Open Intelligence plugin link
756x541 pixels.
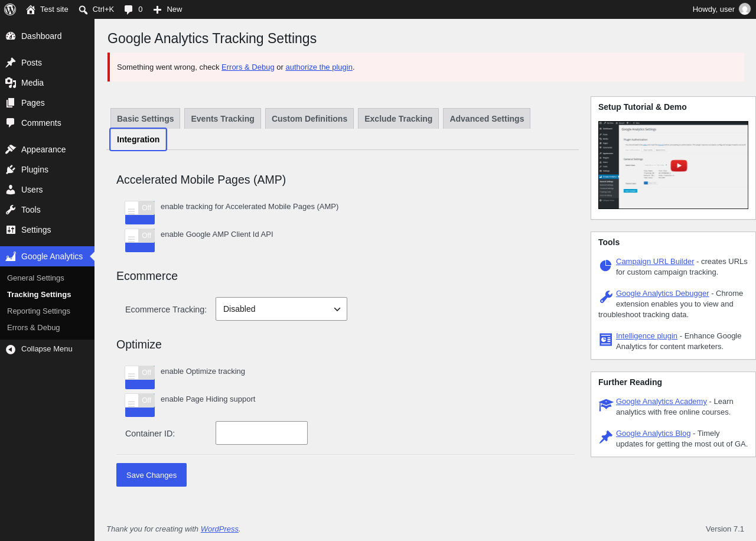pos(647,335)
